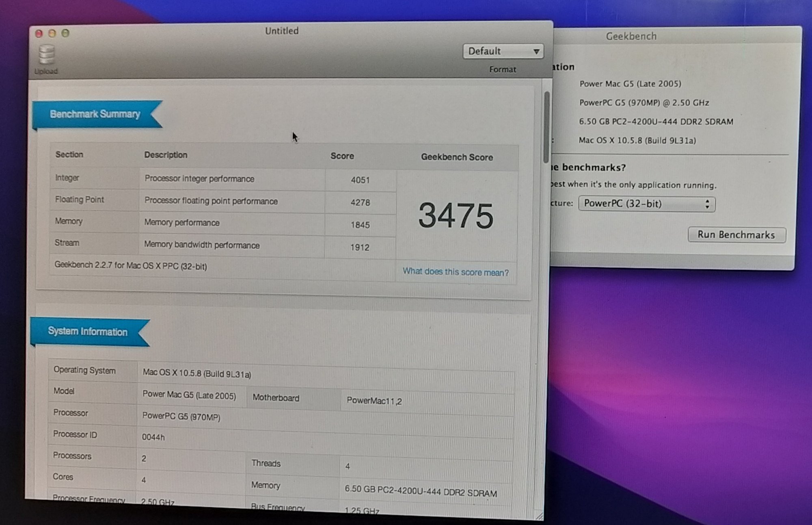The width and height of the screenshot is (812, 525).
Task: Click the Score column header
Action: (x=342, y=156)
